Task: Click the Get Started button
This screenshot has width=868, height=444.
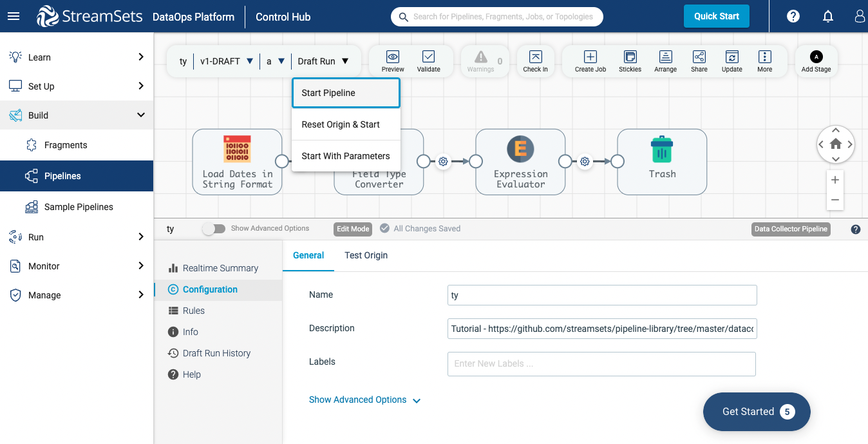Action: [757, 412]
